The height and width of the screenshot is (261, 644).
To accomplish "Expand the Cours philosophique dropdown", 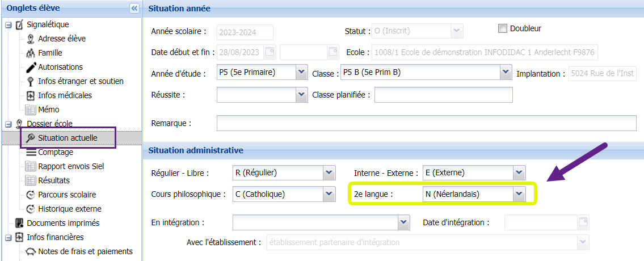I will 329,194.
